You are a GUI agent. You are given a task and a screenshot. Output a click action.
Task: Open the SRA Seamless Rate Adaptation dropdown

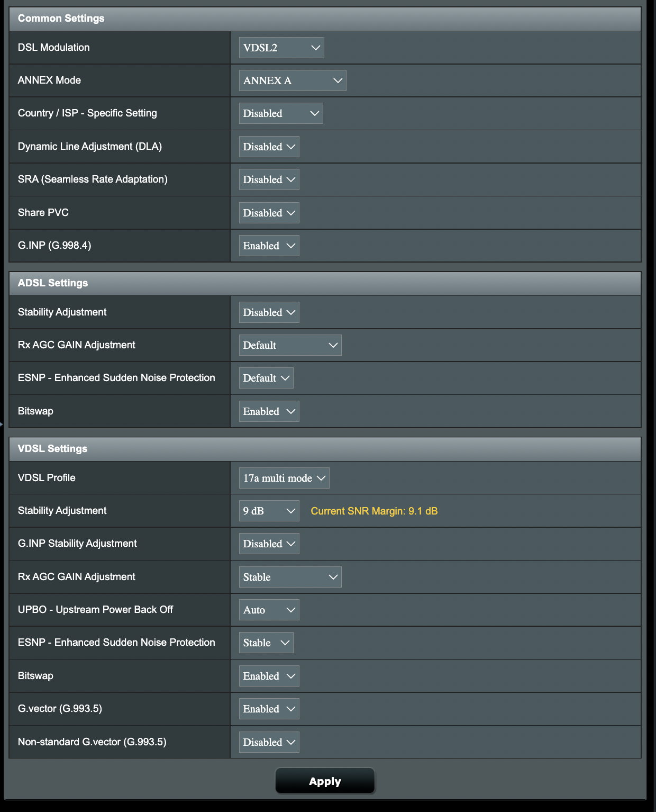[269, 179]
